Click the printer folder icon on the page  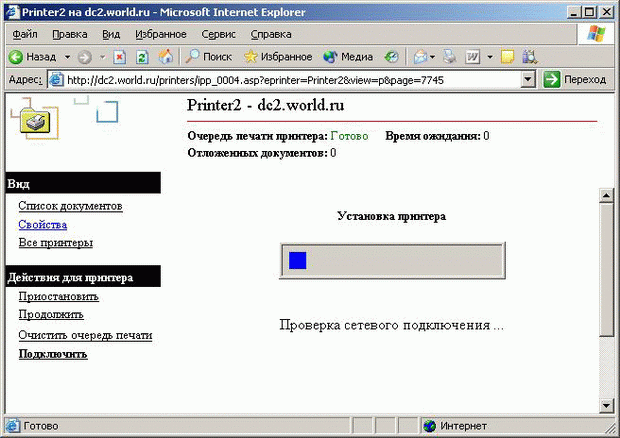36,121
